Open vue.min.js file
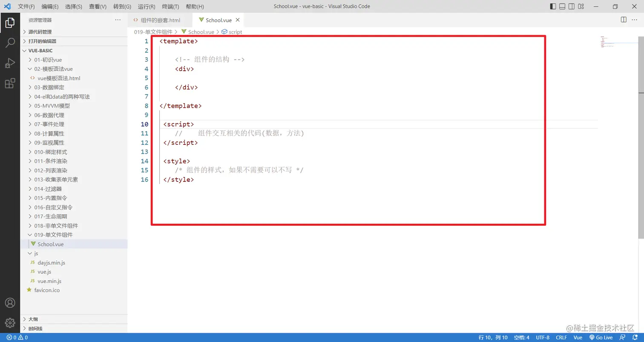The width and height of the screenshot is (644, 342). tap(74, 281)
